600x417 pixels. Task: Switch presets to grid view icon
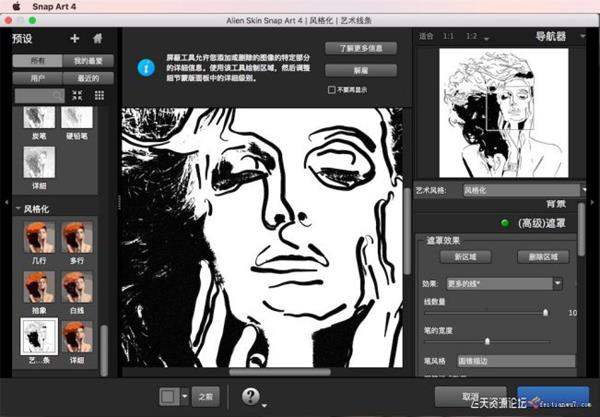coord(99,95)
